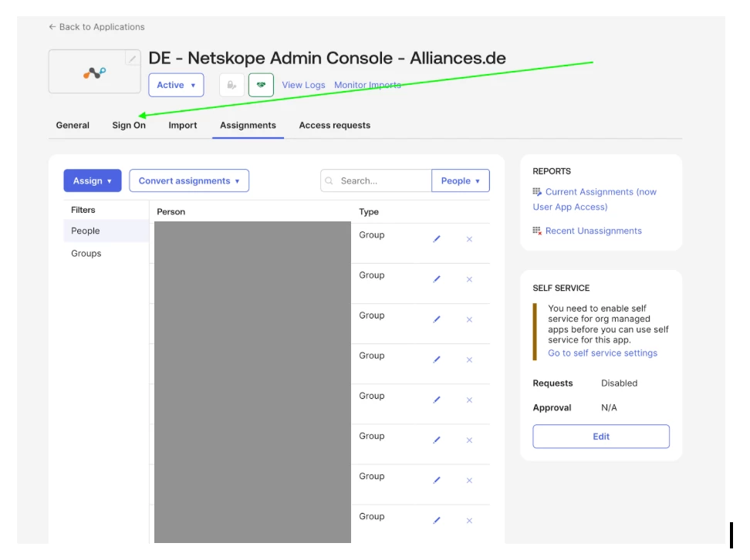The width and height of the screenshot is (750, 560).
Task: Remove the fifth Group assignment
Action: [469, 400]
